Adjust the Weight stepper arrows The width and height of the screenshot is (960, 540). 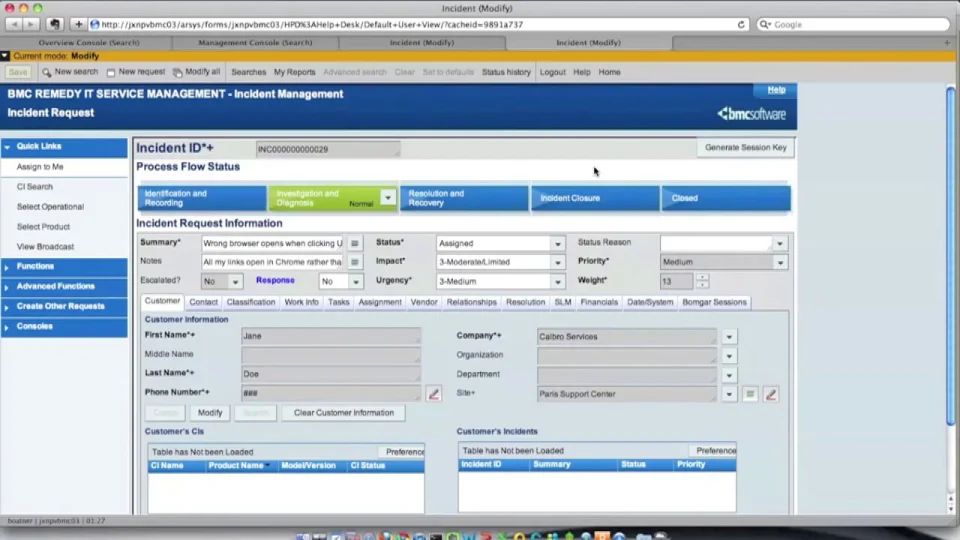tap(702, 281)
